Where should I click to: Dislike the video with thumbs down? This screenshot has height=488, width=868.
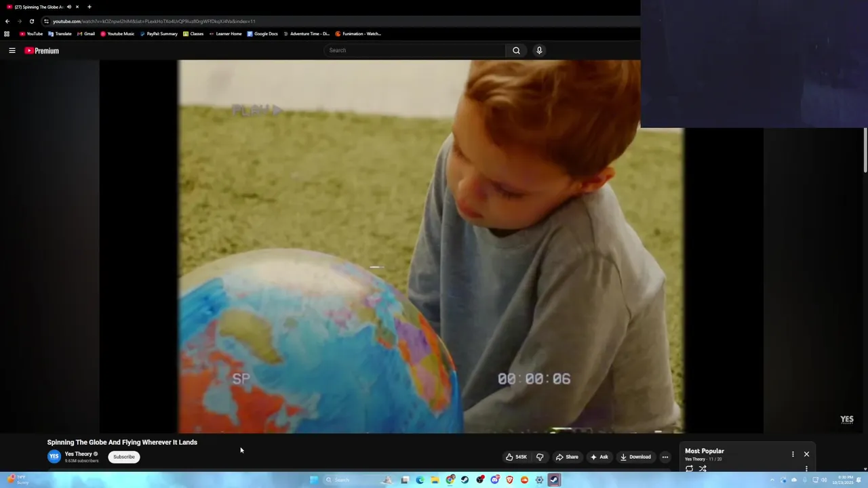[540, 457]
